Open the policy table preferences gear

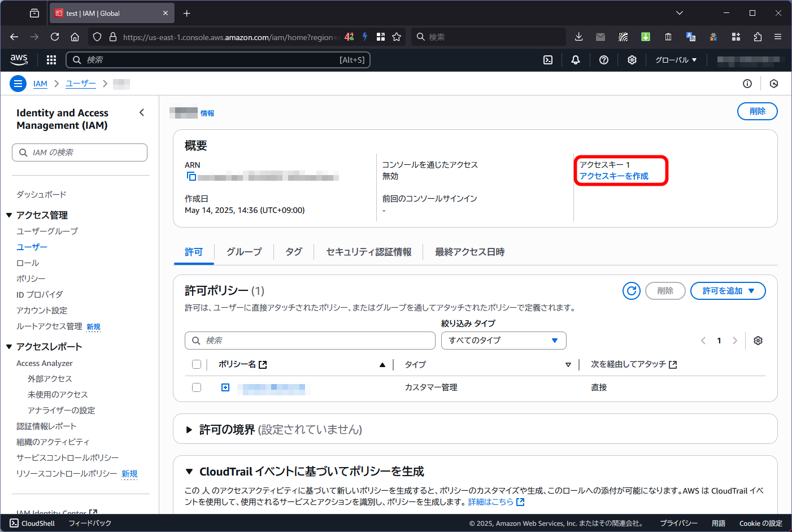click(x=758, y=341)
